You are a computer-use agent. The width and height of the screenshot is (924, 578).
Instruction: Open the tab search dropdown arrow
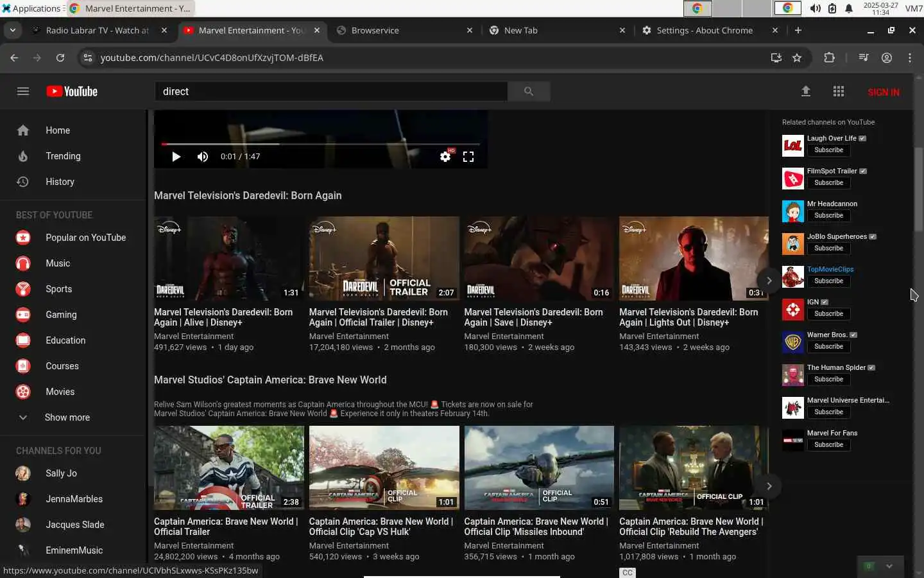click(12, 30)
